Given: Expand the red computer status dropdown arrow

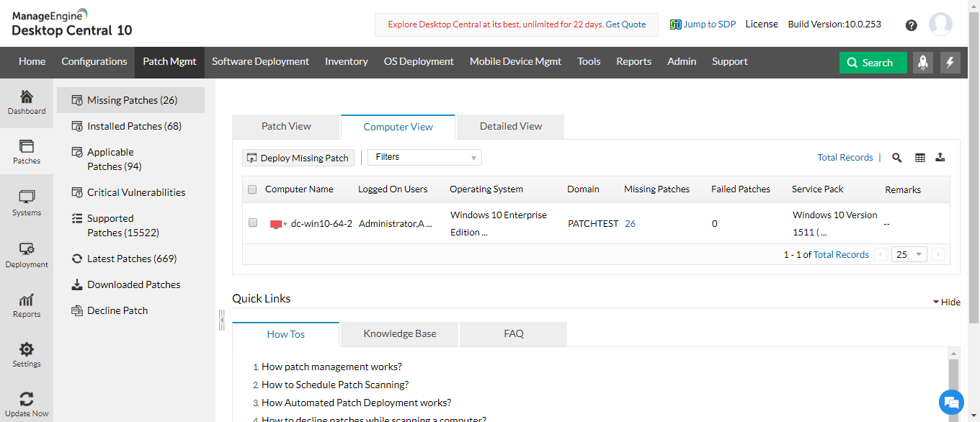Looking at the screenshot, I should 285,224.
